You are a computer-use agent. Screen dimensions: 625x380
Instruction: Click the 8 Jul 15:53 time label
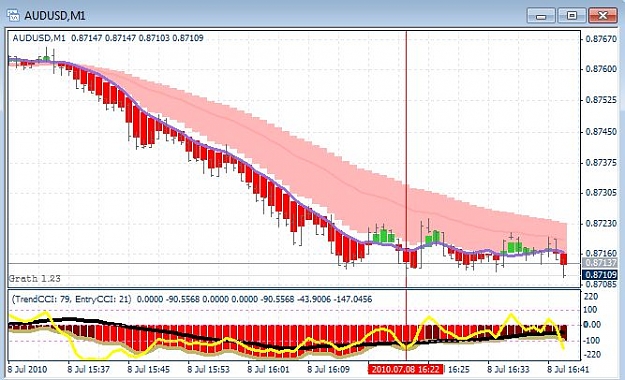(x=208, y=370)
